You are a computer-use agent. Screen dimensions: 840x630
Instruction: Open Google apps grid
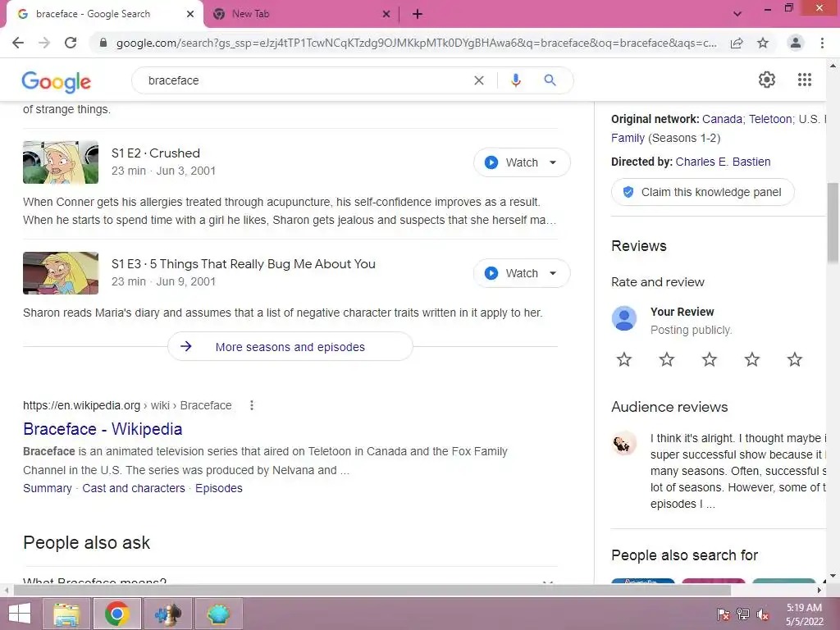804,80
